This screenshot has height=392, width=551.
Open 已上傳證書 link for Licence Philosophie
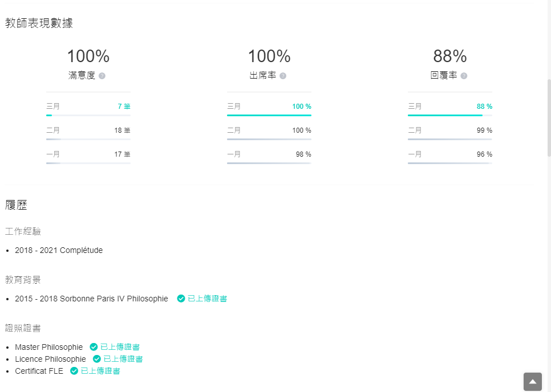(123, 359)
